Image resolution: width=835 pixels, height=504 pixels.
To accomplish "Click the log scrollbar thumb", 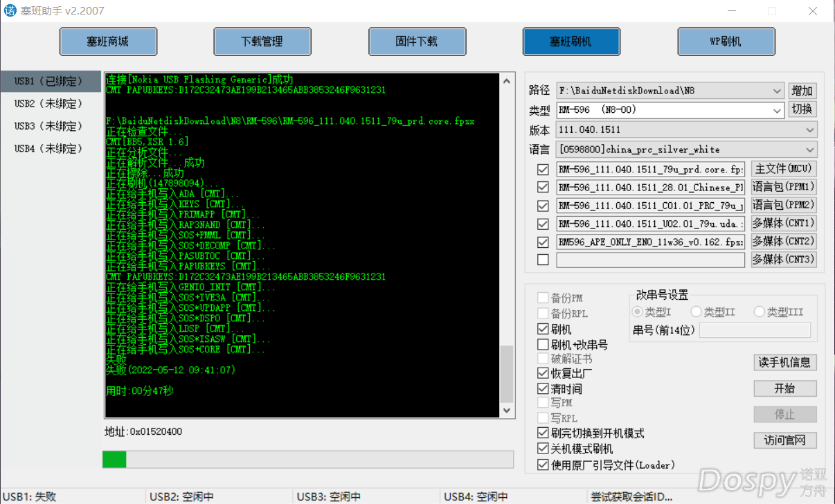I will tap(508, 374).
